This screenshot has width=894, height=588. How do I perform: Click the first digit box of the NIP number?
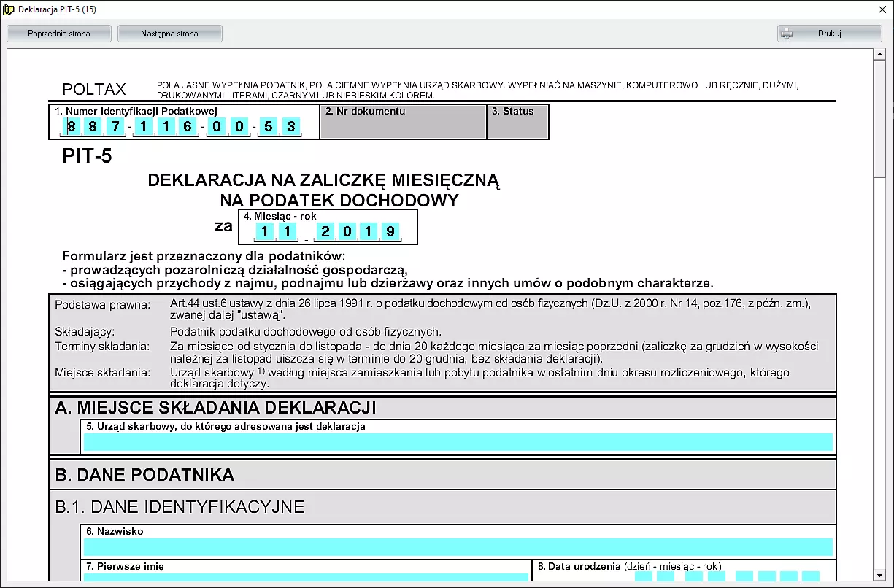click(72, 127)
